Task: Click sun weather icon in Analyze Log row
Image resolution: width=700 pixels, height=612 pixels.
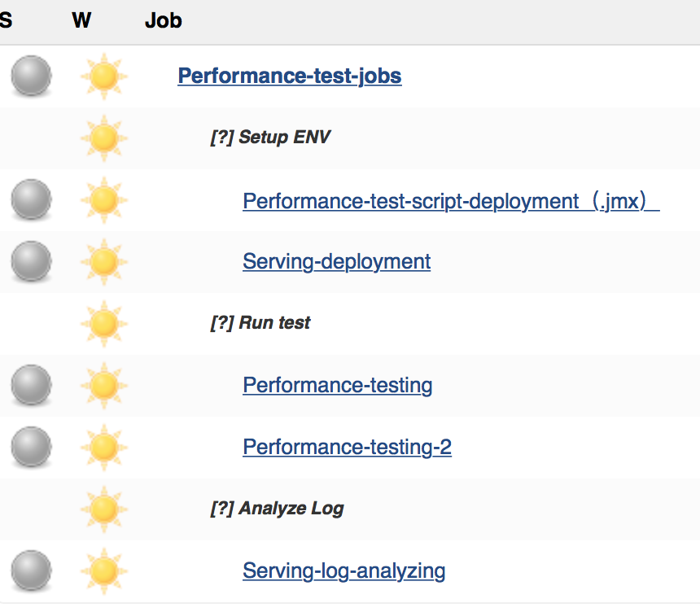Action: click(104, 509)
